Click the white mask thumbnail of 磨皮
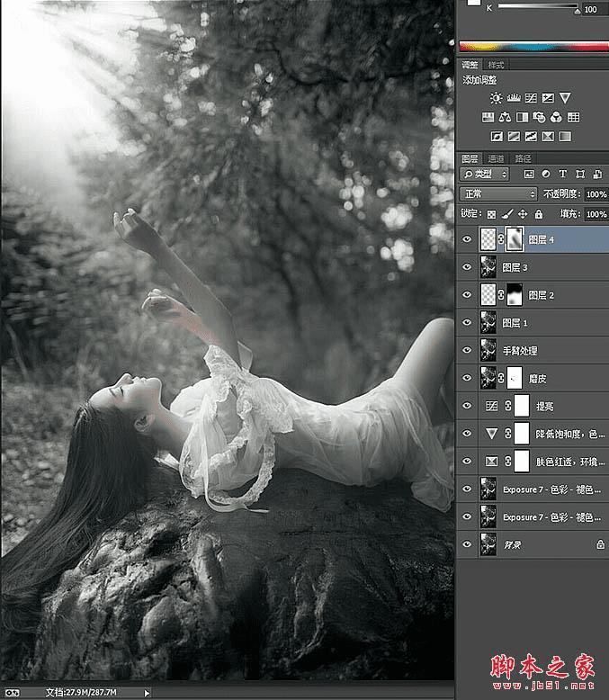This screenshot has height=700, width=609. point(515,378)
